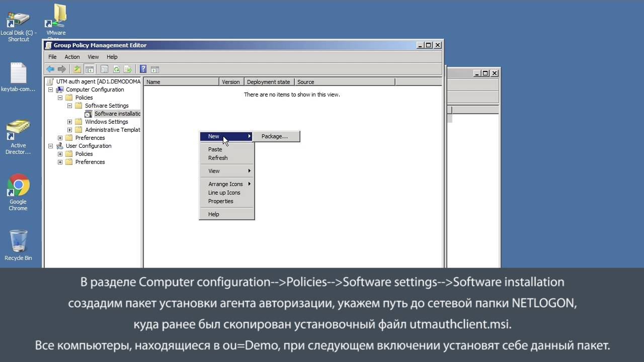Click the Back arrow in the toolbar
The image size is (644, 362).
coord(50,69)
